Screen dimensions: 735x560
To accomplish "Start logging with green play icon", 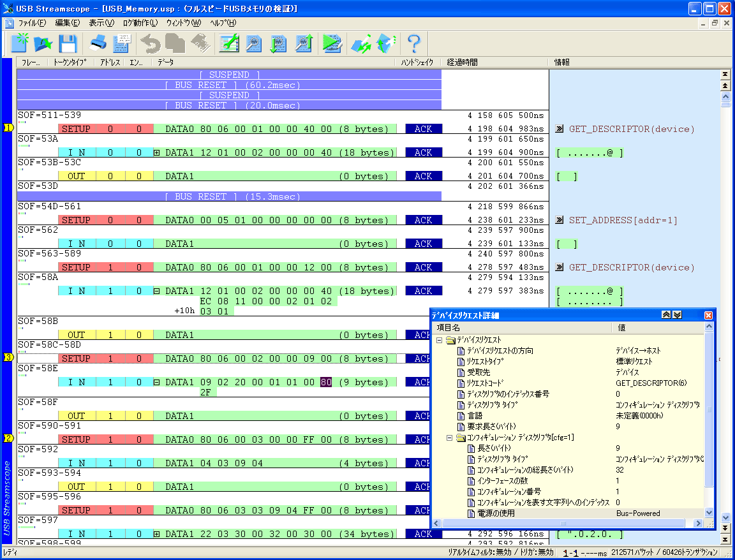I will [332, 43].
